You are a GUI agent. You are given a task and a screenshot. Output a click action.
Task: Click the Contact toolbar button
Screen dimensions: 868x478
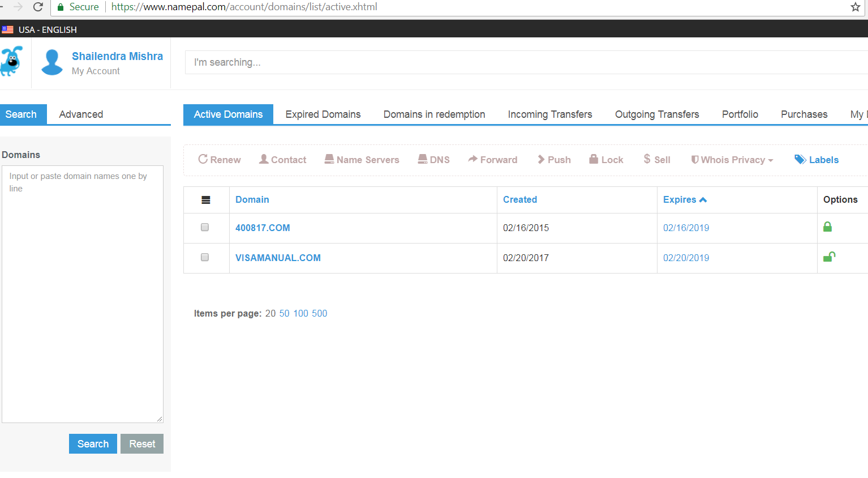283,160
